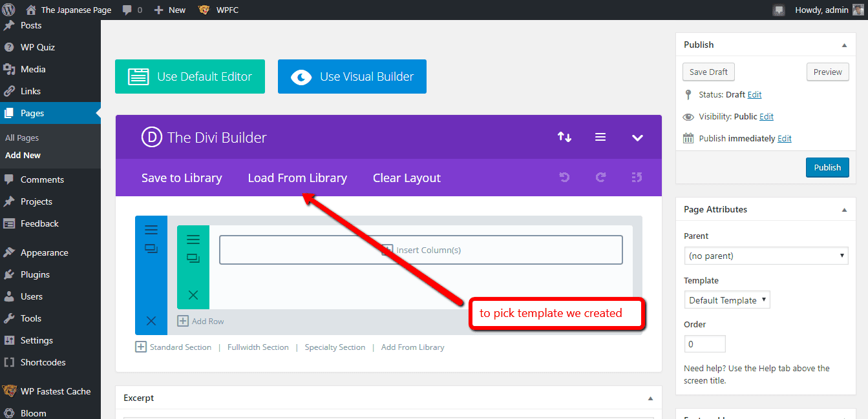Add a Specialty Section

[335, 347]
